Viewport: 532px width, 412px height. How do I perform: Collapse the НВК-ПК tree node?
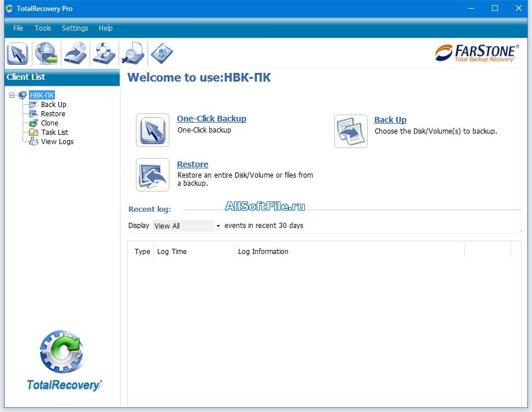point(12,95)
